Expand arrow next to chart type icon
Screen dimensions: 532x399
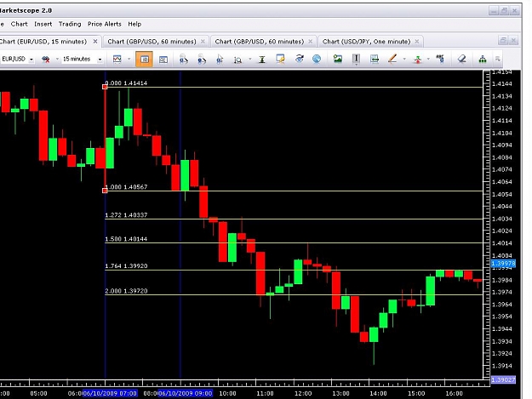click(x=129, y=59)
